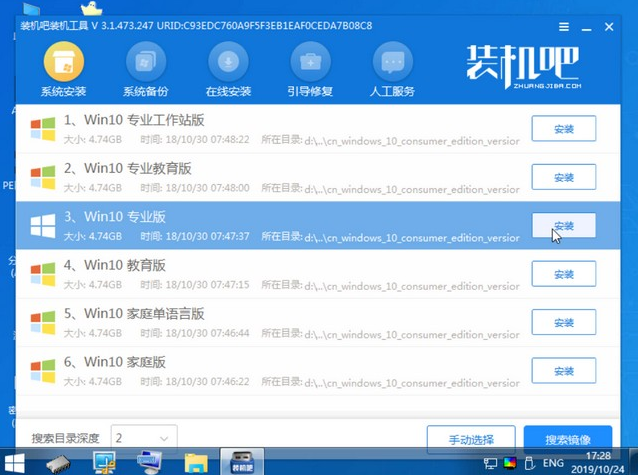
Task: Click the size 4.74GB in Win10 家庭版 row
Action: [x=105, y=382]
